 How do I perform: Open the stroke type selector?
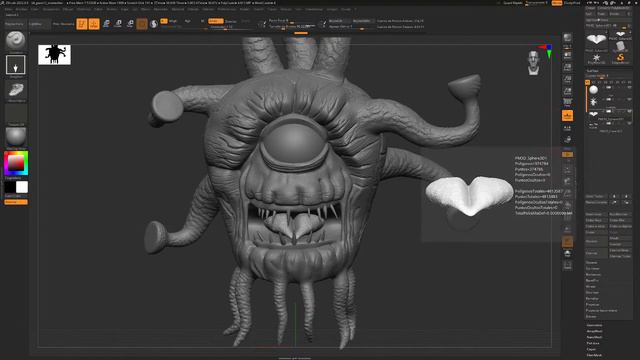coord(16,65)
